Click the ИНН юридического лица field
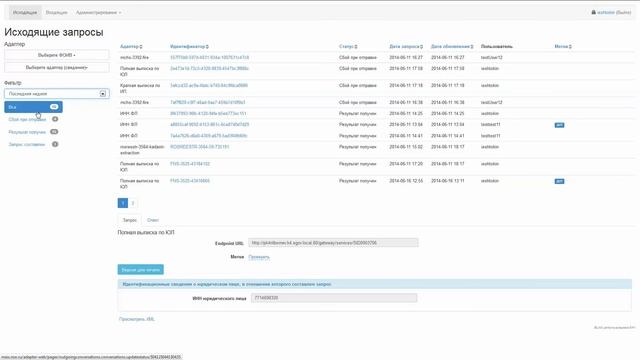640x360 pixels. pyautogui.click(x=334, y=298)
